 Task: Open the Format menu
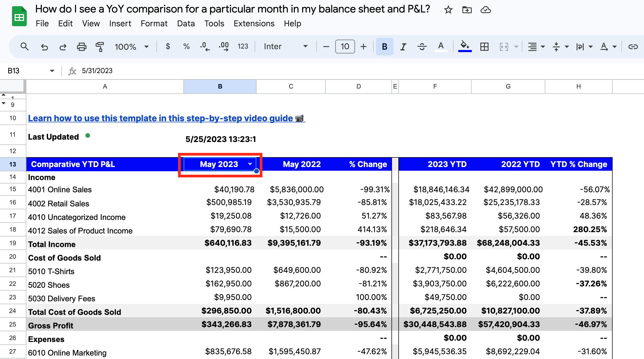tap(154, 24)
